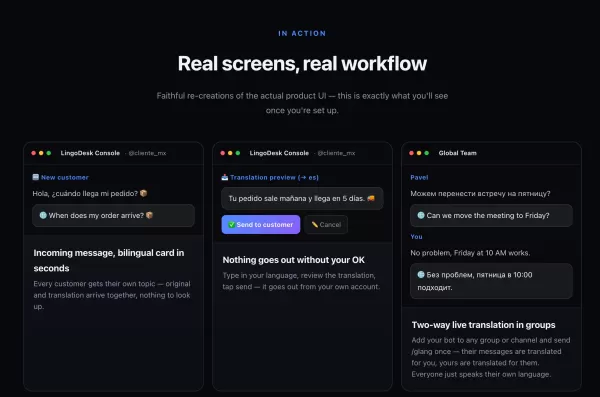Click the 'You' sender name
600x397 pixels.
coord(416,237)
